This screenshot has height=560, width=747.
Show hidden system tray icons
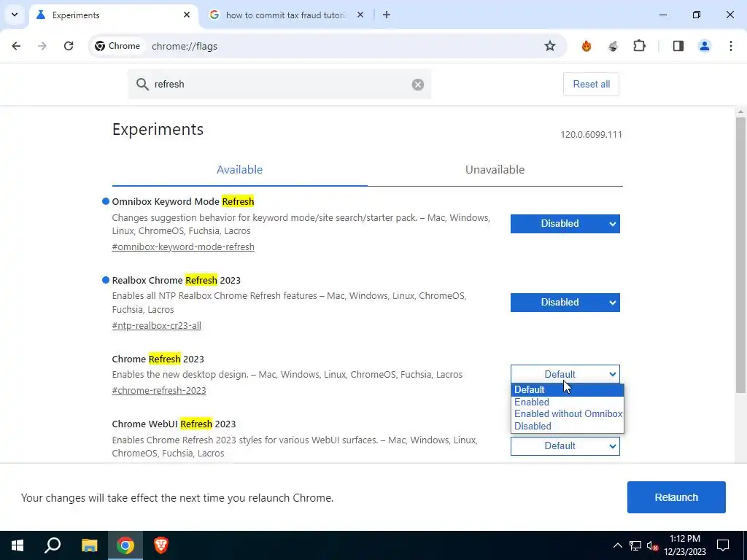click(617, 545)
